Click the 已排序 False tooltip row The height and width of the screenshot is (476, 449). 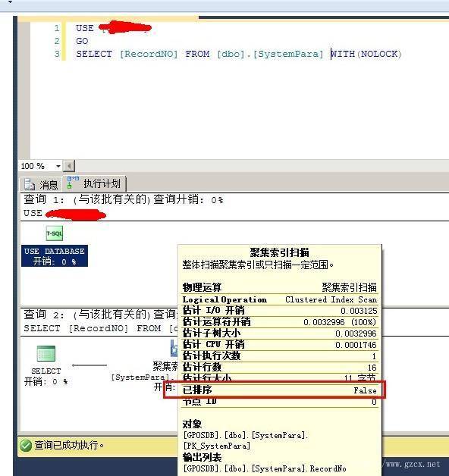279,390
